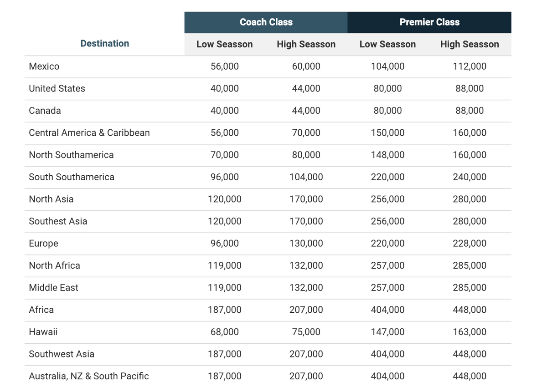The height and width of the screenshot is (392, 547).
Task: Click the Coach Low Seasson column header
Action: tap(224, 44)
